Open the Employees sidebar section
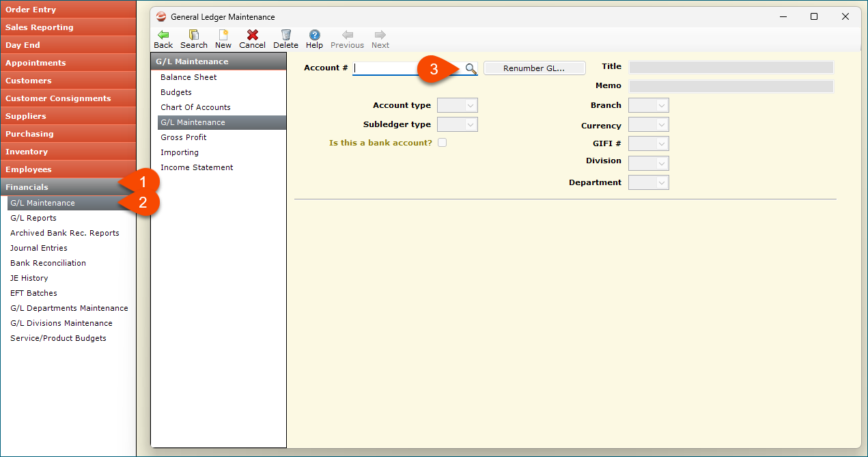 68,169
